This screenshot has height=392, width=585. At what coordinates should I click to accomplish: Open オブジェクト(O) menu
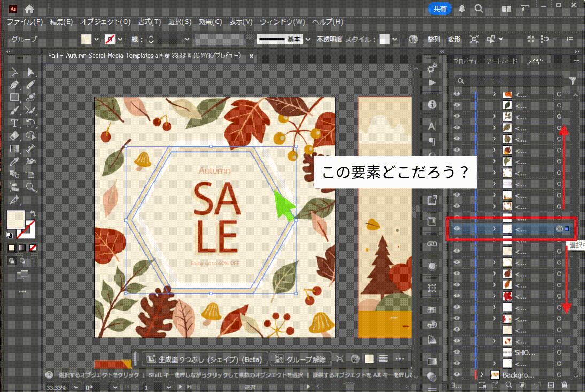coord(105,22)
